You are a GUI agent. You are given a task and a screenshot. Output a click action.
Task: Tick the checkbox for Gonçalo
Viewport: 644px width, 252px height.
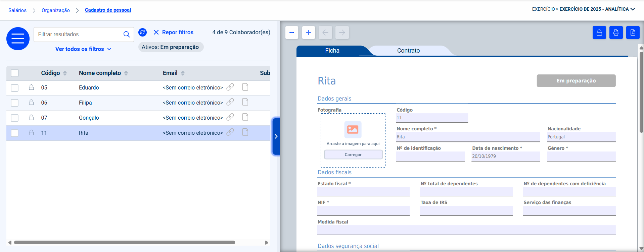[15, 118]
